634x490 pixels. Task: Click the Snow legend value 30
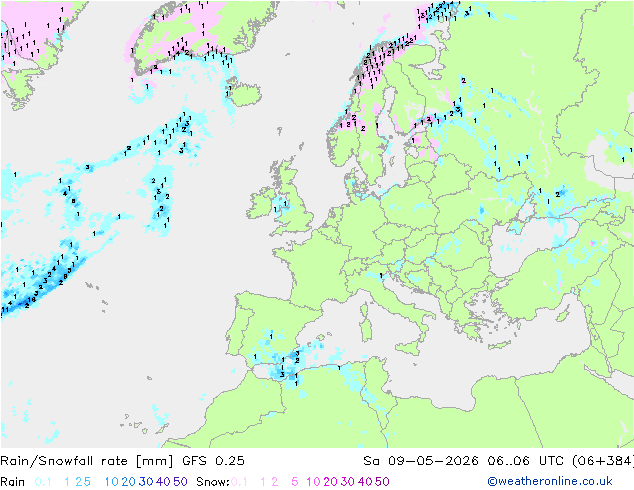(347, 482)
